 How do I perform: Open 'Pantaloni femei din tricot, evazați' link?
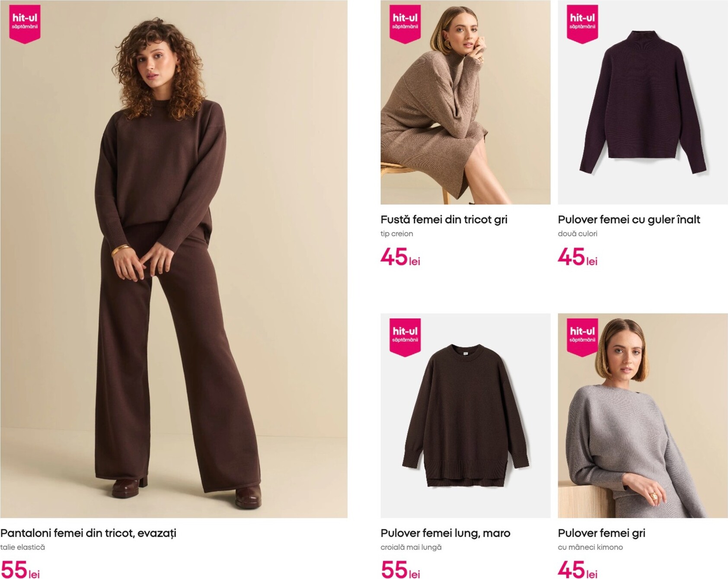pyautogui.click(x=88, y=533)
